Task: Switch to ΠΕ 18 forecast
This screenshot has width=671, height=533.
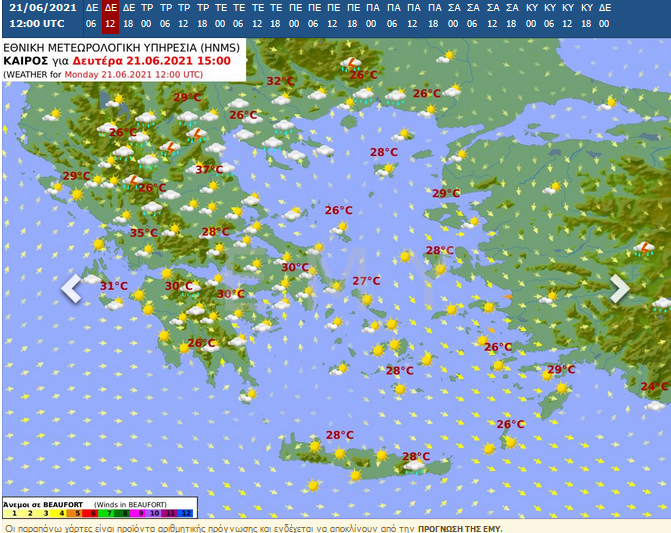Action: [x=353, y=16]
